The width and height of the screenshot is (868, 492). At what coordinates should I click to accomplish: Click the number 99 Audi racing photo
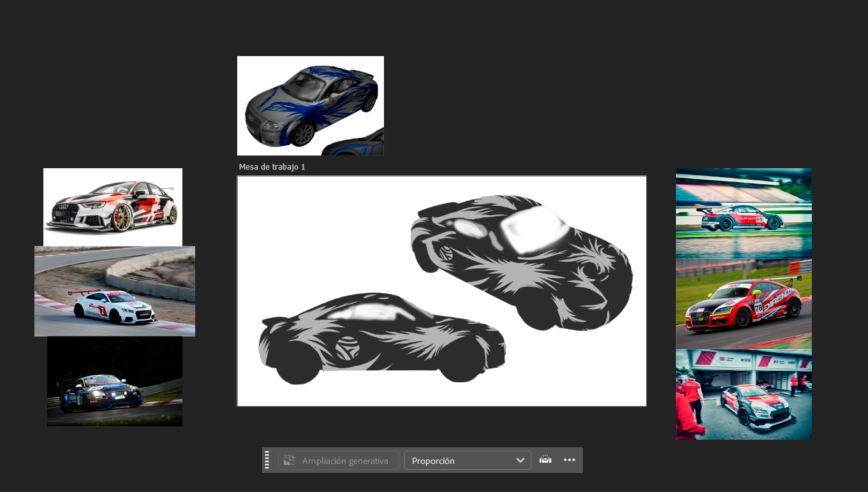point(744,213)
